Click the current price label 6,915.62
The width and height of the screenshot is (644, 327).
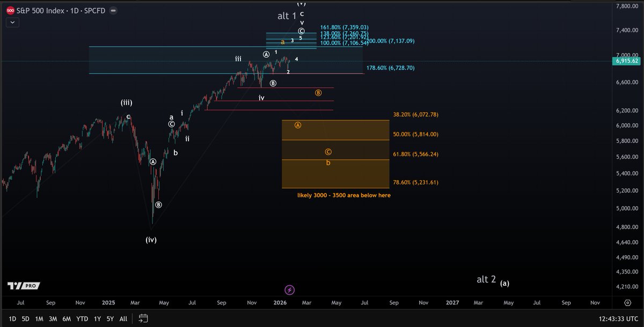[627, 62]
